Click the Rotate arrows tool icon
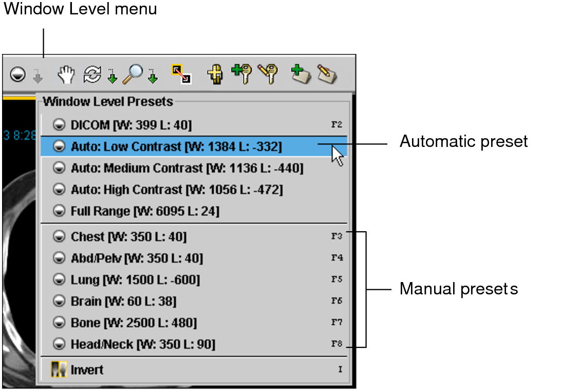Image resolution: width=561 pixels, height=392 pixels. point(92,74)
